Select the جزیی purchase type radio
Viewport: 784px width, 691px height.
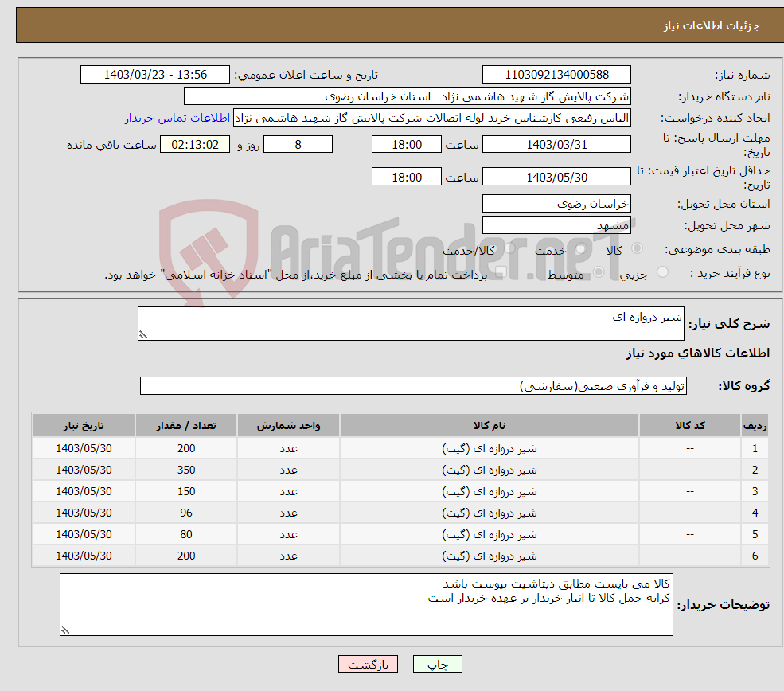pyautogui.click(x=662, y=272)
